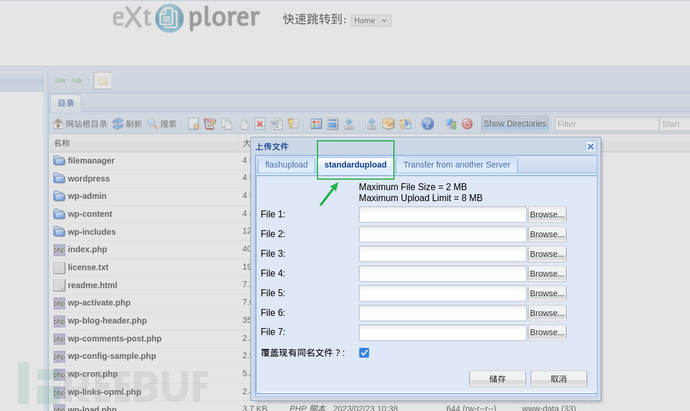690x411 pixels.
Task: Open the 快速跳转到 Home dropdown
Action: pyautogui.click(x=371, y=20)
